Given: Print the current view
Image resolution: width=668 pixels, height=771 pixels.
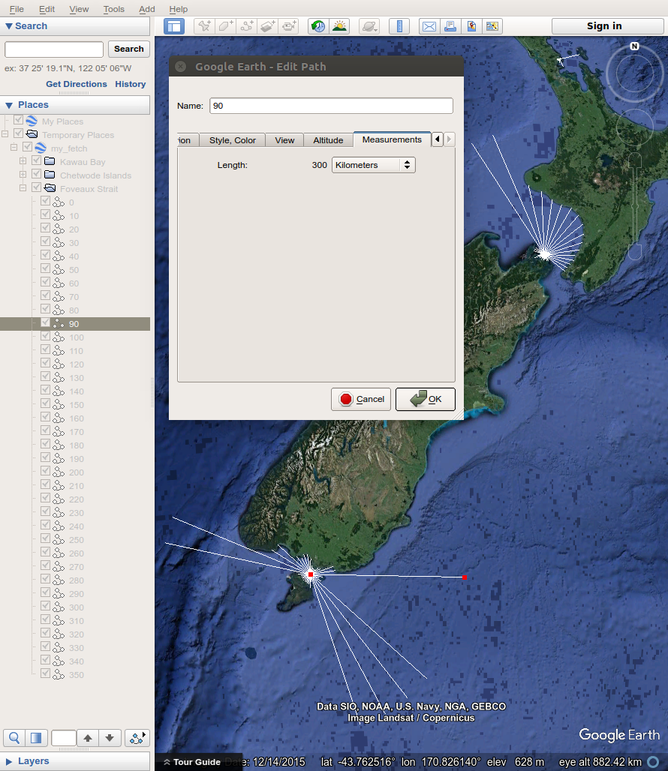Looking at the screenshot, I should [x=450, y=26].
